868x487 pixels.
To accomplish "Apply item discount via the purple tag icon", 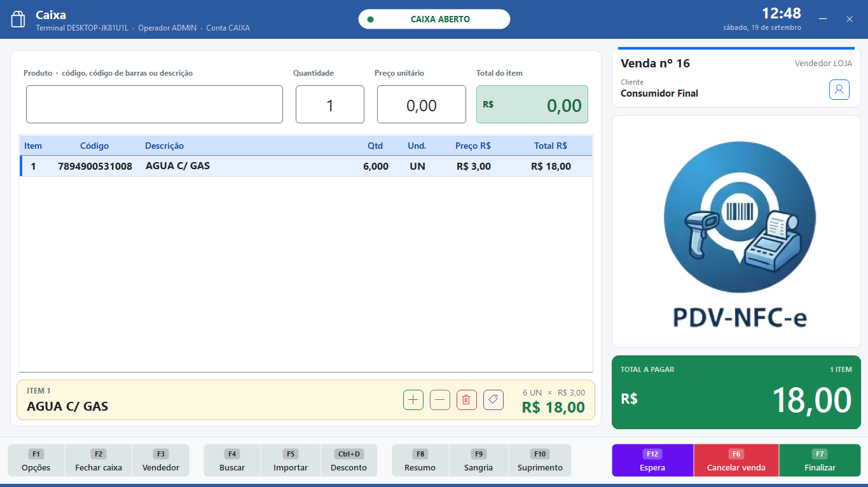I will pyautogui.click(x=493, y=400).
